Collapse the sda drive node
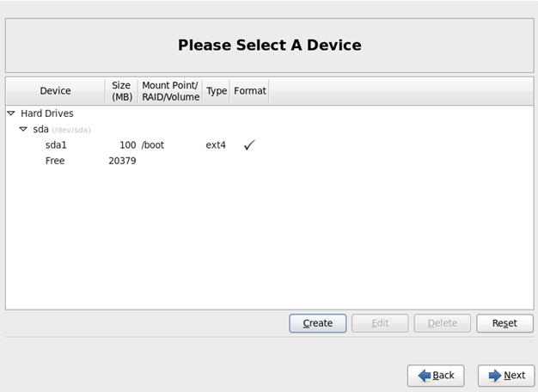 tap(23, 130)
